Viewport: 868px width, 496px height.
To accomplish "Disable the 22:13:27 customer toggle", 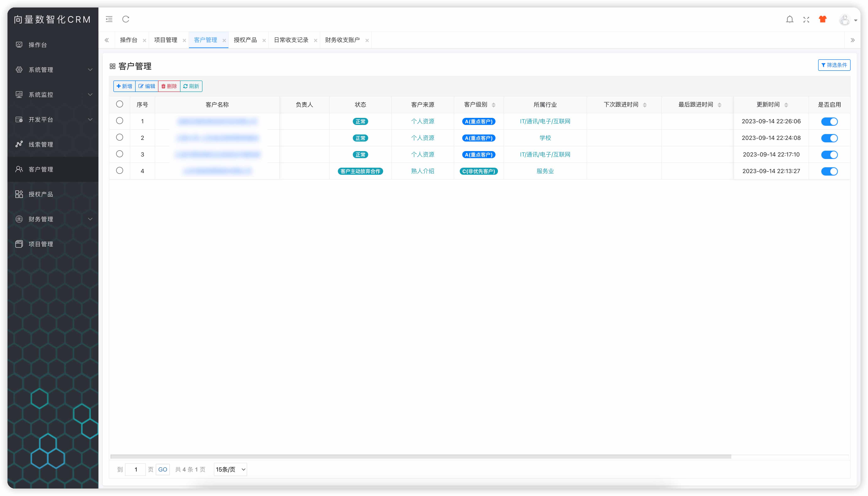I will pos(830,171).
